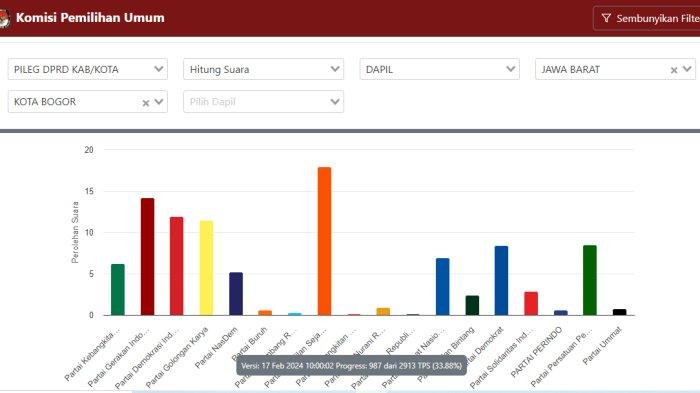Open the DAPIL dropdown

coord(439,69)
